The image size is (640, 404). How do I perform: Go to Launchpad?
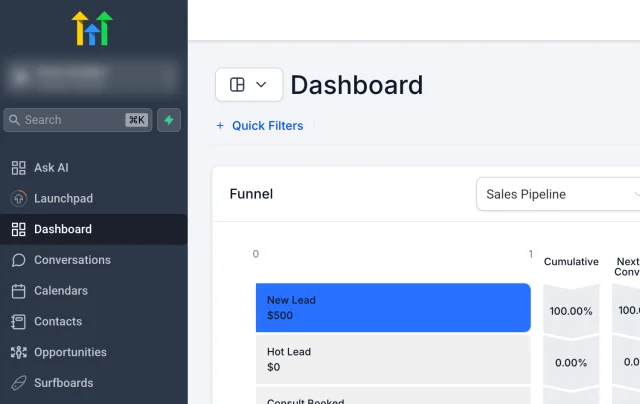click(x=94, y=198)
